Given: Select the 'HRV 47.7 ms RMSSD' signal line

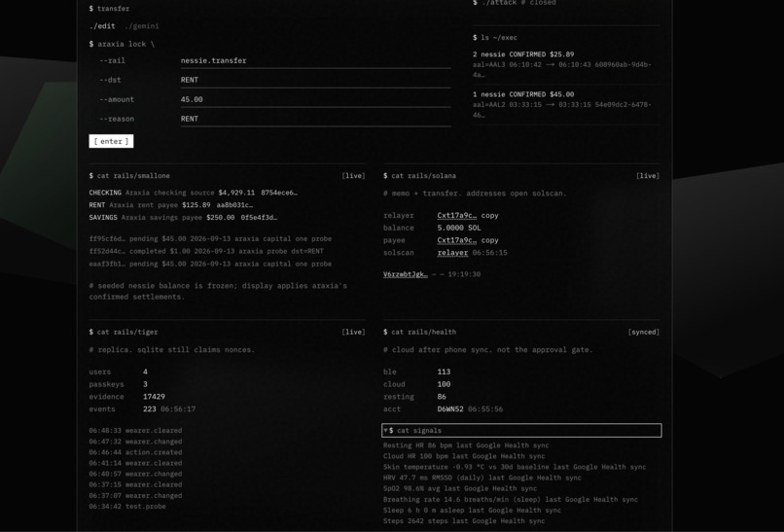Looking at the screenshot, I should click(x=482, y=478).
